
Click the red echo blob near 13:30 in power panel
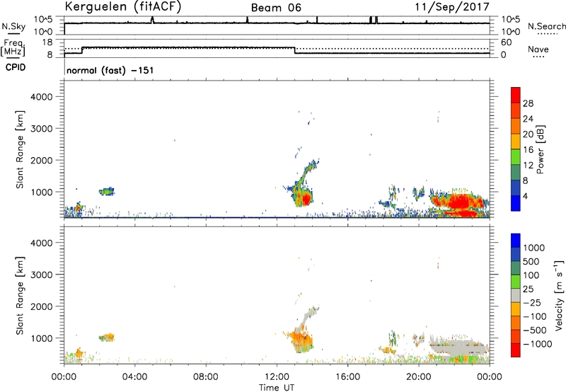pyautogui.click(x=306, y=199)
